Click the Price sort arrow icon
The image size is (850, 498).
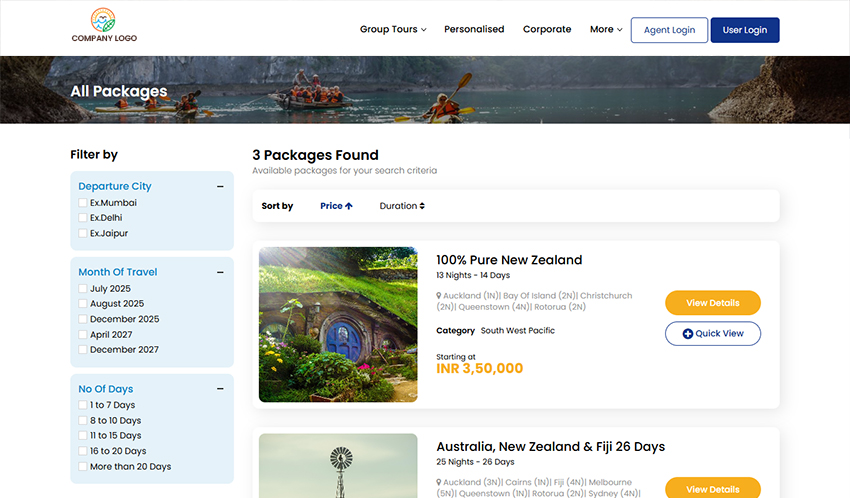pos(349,206)
